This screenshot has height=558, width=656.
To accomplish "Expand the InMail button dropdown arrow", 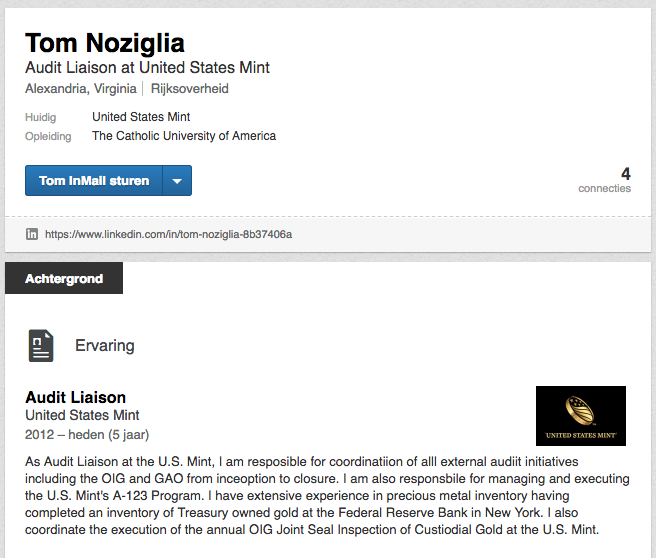I will tap(177, 181).
